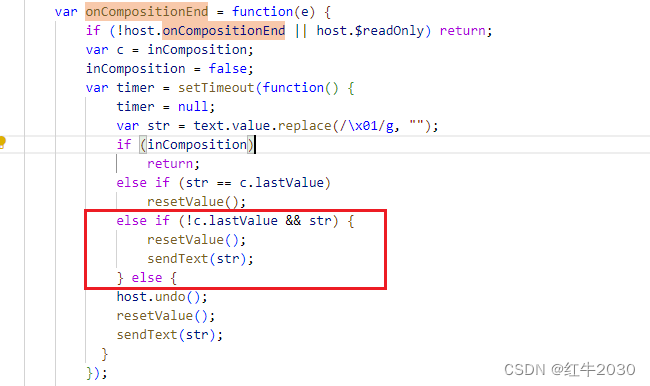Click the closing '});' of setTimeout

coord(97,373)
